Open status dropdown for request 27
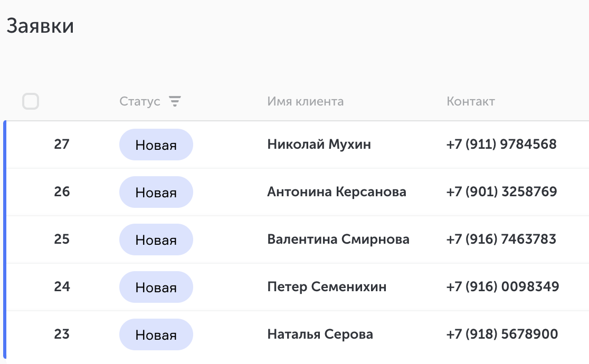589x364 pixels. [x=156, y=145]
